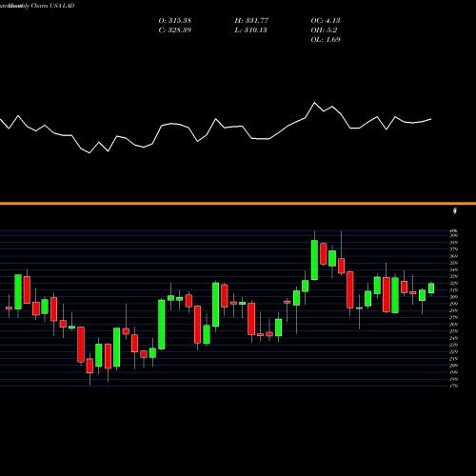476x476 pixels.
Task: Click the 'OH: 5.2' reading
Action: (324, 30)
